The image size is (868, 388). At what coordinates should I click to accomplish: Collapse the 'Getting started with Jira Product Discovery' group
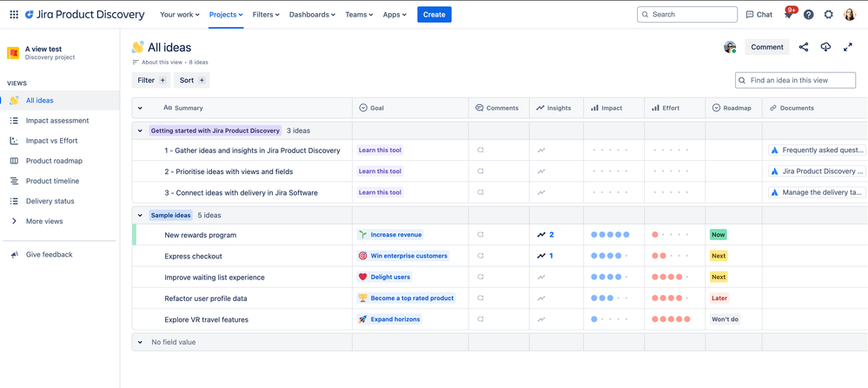[x=140, y=130]
